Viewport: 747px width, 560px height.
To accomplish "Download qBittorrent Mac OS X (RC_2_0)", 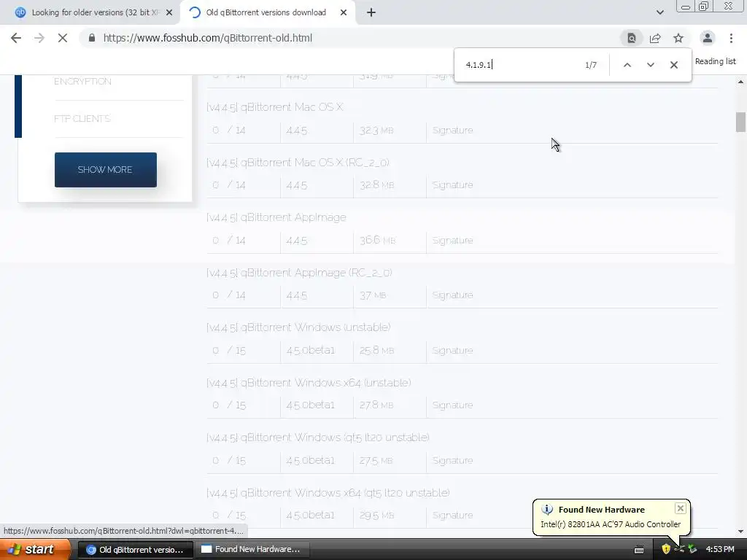I will point(298,163).
